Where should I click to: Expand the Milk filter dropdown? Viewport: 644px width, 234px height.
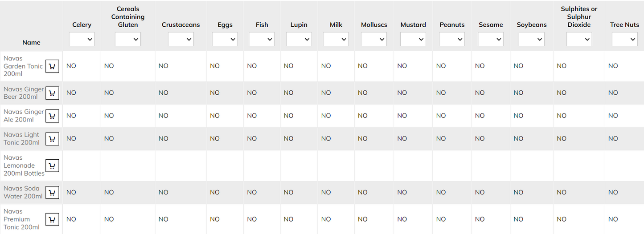click(x=336, y=39)
